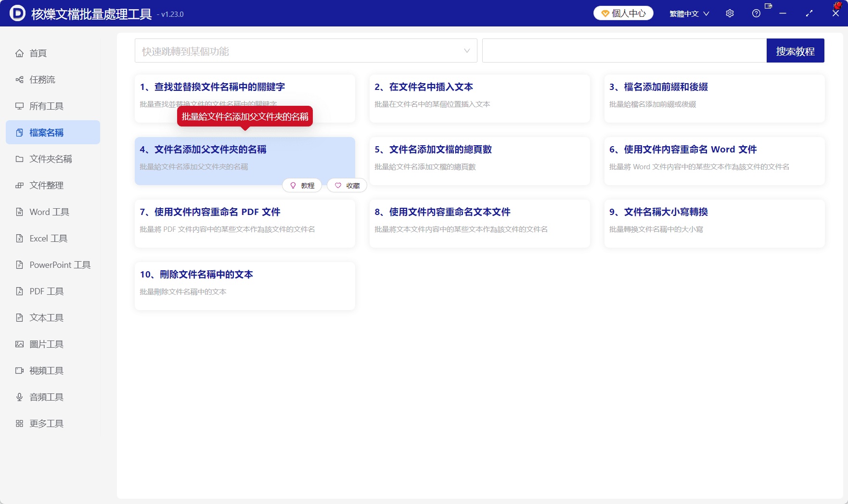Open card 1 查找並替換文件名稱中的關鍵字
848x504 pixels.
[245, 99]
